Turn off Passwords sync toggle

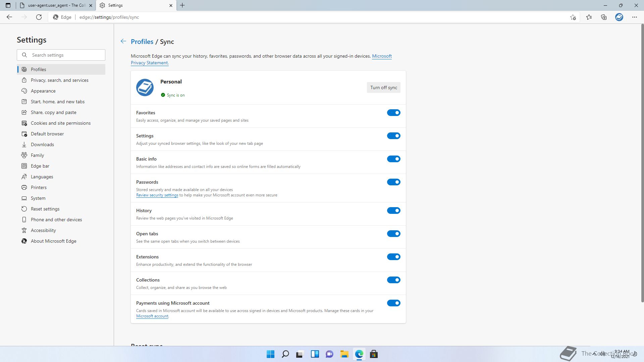coord(393,182)
